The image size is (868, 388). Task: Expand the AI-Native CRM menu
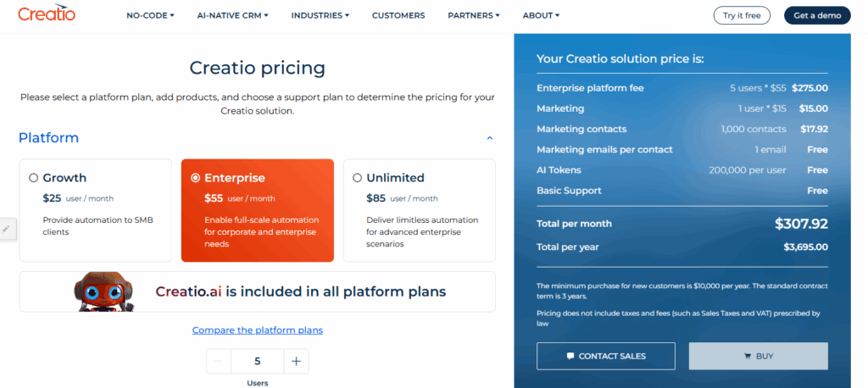pos(231,15)
